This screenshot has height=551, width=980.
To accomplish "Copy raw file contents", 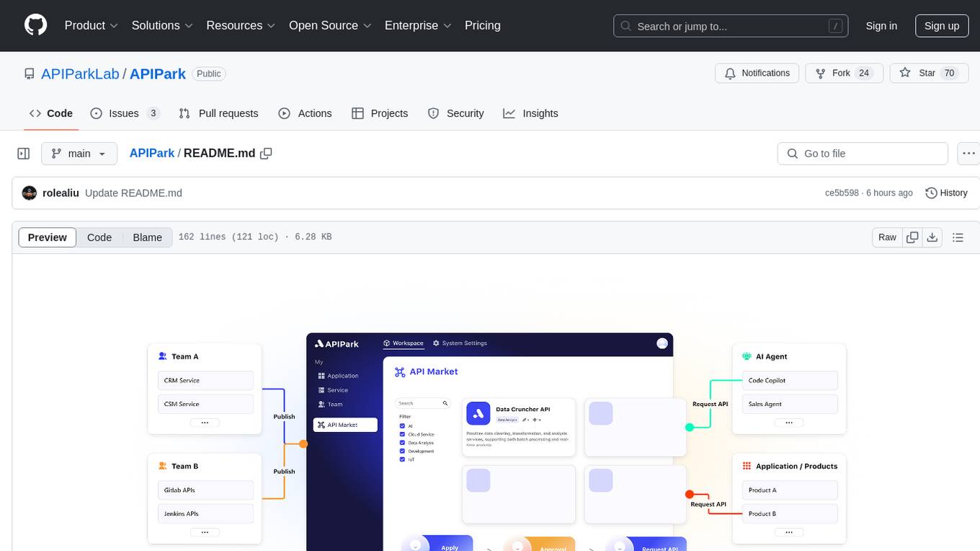I will click(913, 237).
